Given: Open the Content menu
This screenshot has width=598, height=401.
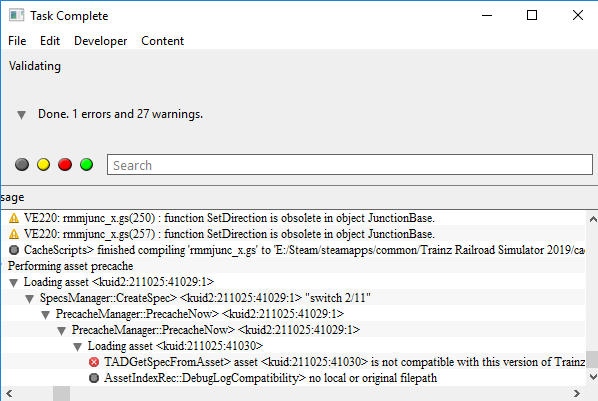Looking at the screenshot, I should [162, 41].
